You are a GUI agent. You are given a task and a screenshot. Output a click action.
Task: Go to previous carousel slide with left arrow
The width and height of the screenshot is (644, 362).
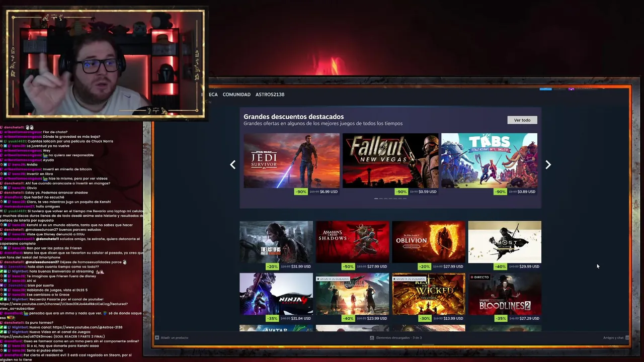(x=232, y=165)
